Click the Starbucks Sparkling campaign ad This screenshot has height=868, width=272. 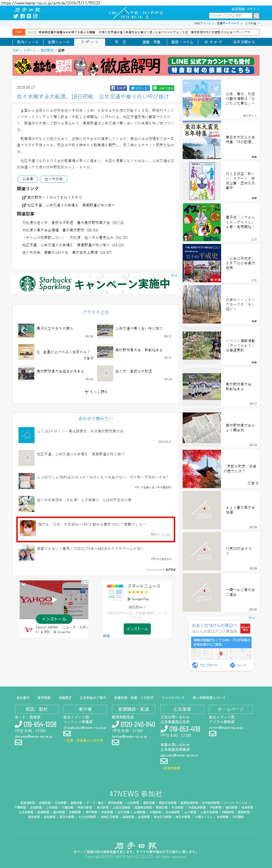[95, 284]
